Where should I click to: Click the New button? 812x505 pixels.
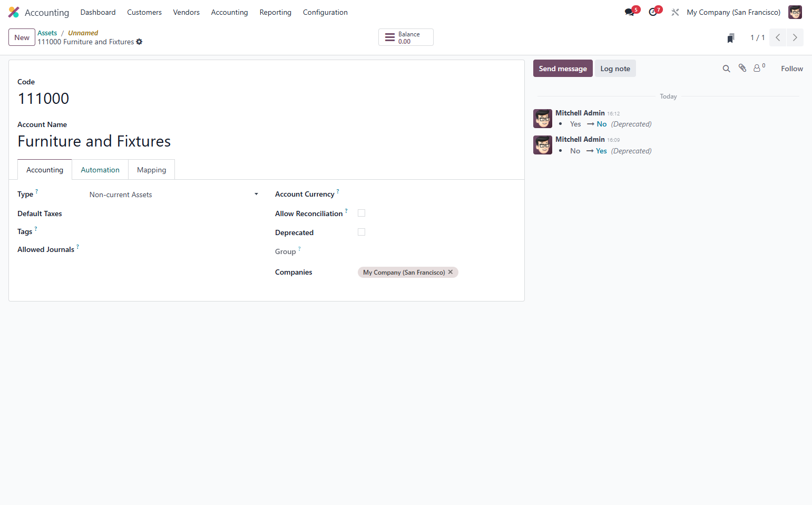coord(22,37)
